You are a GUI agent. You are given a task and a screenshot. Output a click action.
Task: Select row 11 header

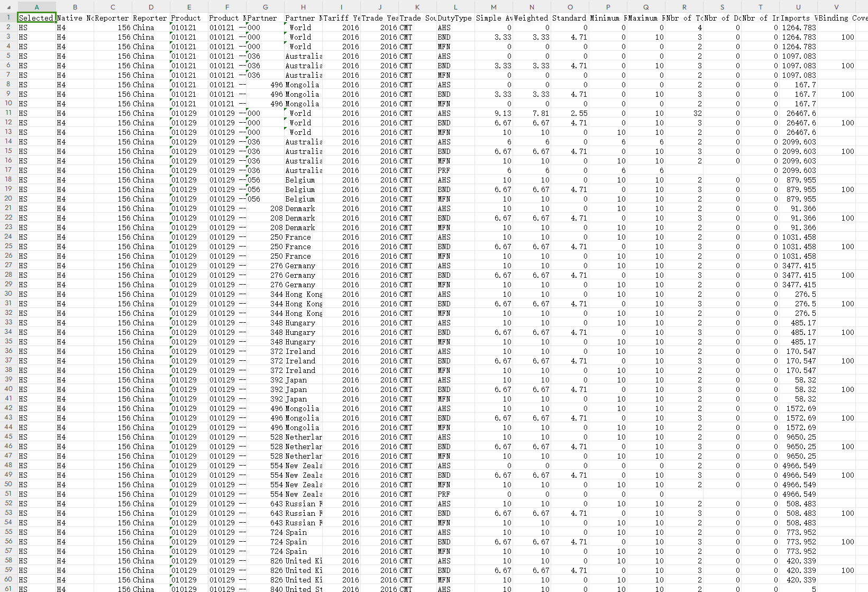coord(8,113)
